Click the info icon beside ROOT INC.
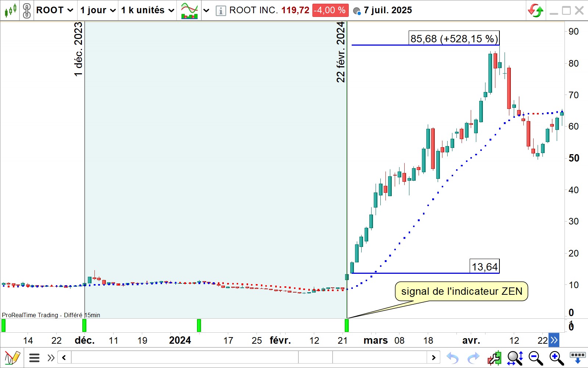Image resolution: width=588 pixels, height=368 pixels. [x=220, y=11]
